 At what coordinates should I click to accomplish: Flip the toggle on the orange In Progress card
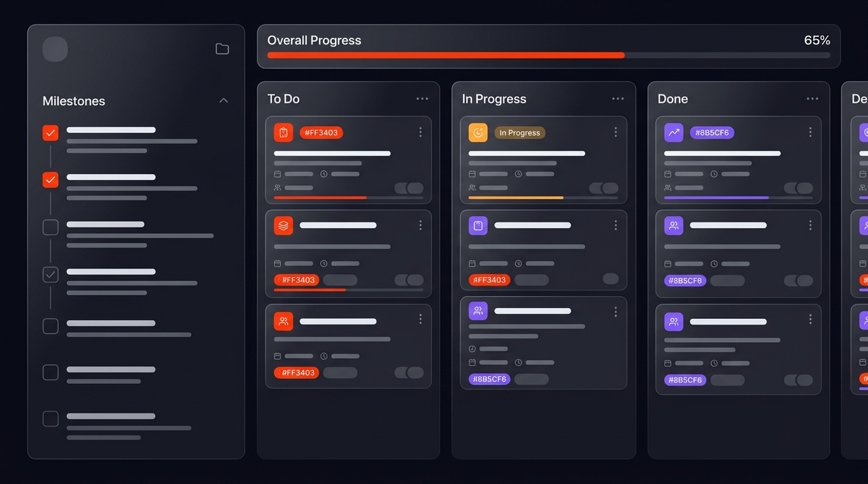(x=604, y=188)
